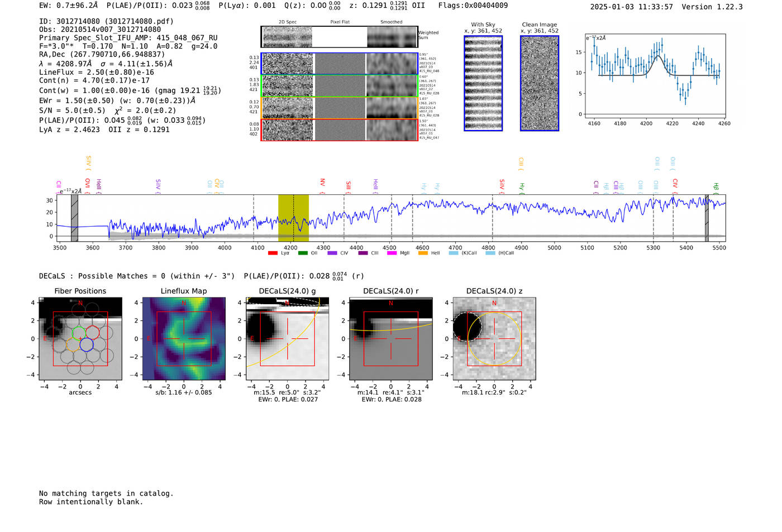Select the Cont(n) = 4.70(±0.17)e-17 line

[x=94, y=80]
